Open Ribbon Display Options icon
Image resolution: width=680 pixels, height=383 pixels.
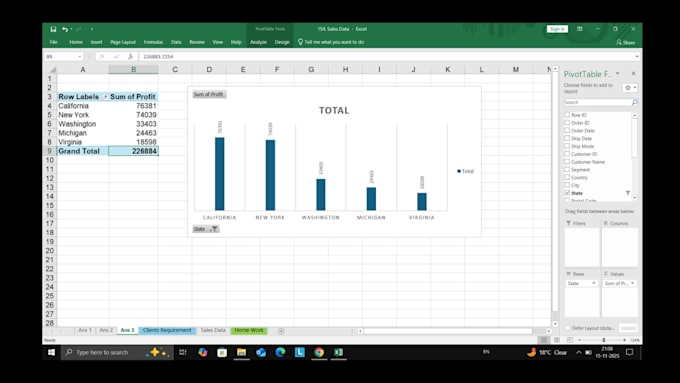coord(580,29)
